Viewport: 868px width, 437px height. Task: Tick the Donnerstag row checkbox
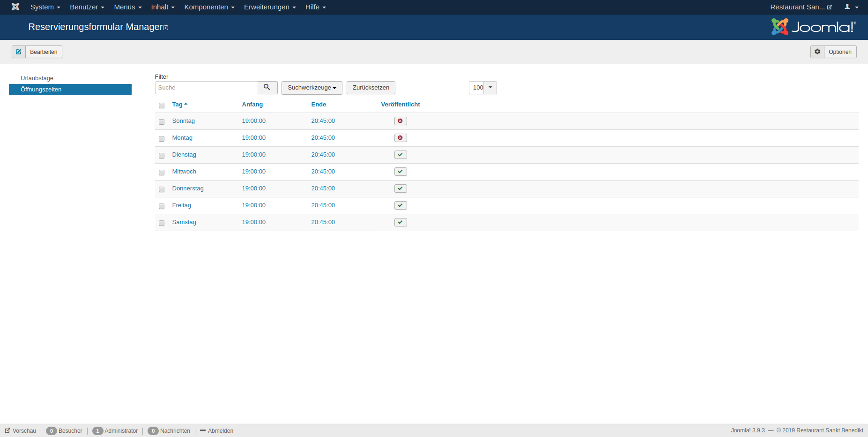click(x=162, y=189)
